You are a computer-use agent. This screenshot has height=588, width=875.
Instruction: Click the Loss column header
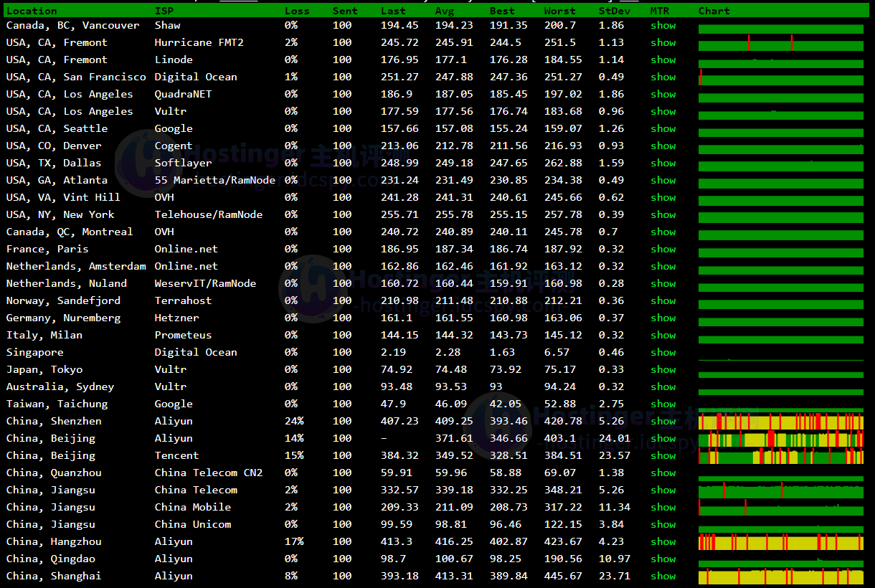point(297,11)
